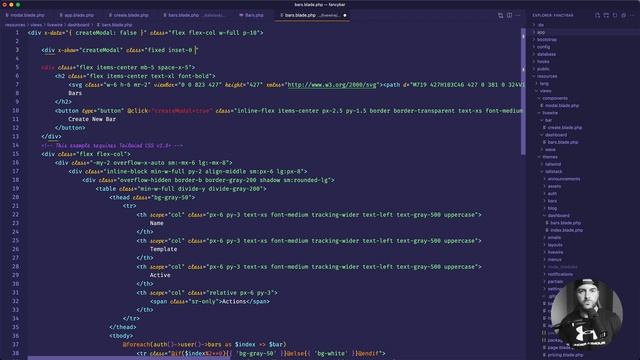This screenshot has width=640, height=360.
Task: Click the open changes compare icon
Action: pos(500,16)
